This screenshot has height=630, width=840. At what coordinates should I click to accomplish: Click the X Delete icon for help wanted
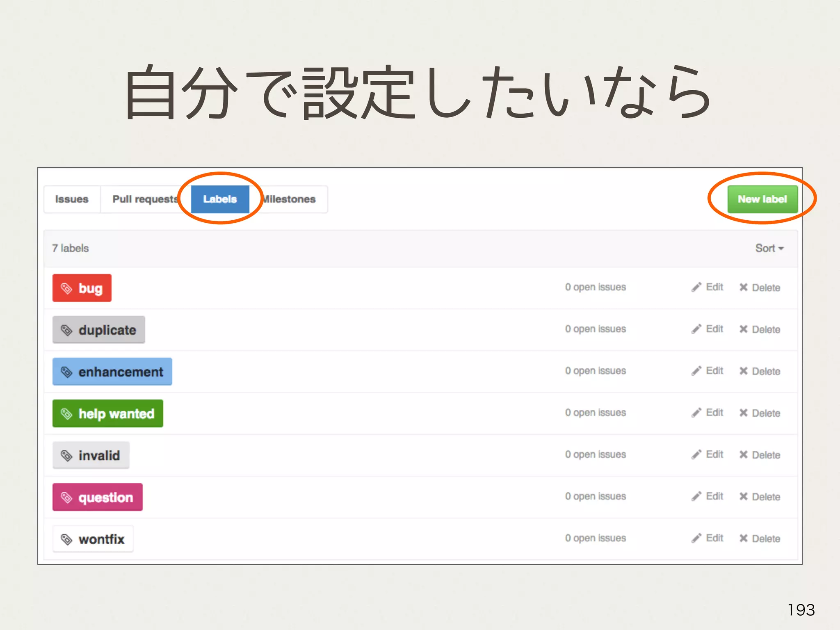(x=743, y=413)
